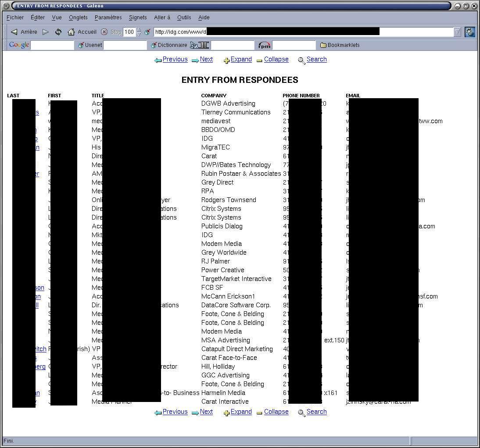Increase zoom with the up spinner arrow
480x448 pixels.
tap(139, 30)
